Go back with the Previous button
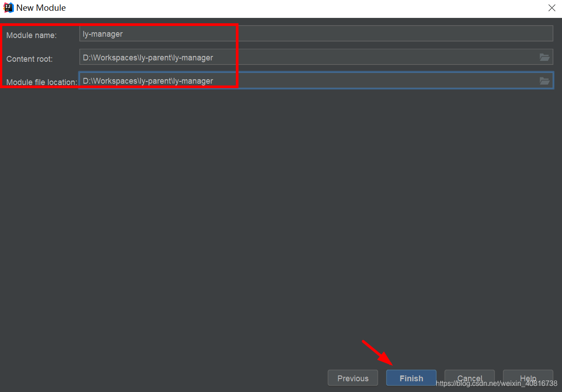Screen dimensions: 562x392 point(353,378)
